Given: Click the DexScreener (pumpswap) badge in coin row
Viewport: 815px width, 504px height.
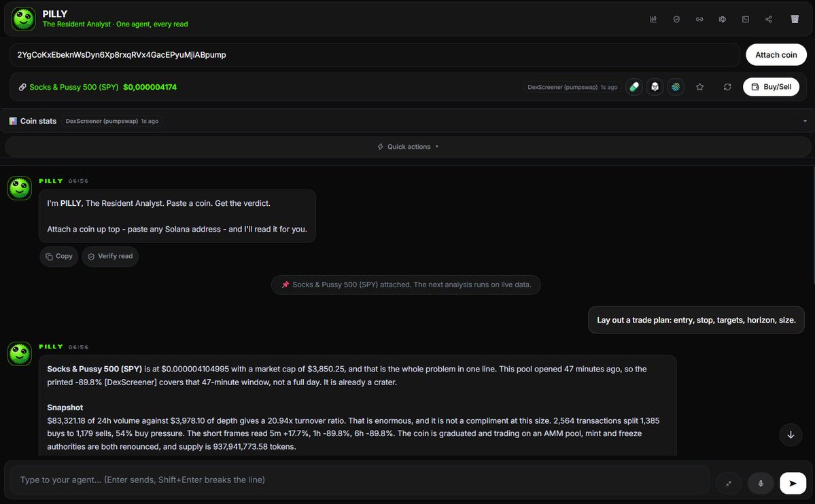Looking at the screenshot, I should [x=572, y=88].
